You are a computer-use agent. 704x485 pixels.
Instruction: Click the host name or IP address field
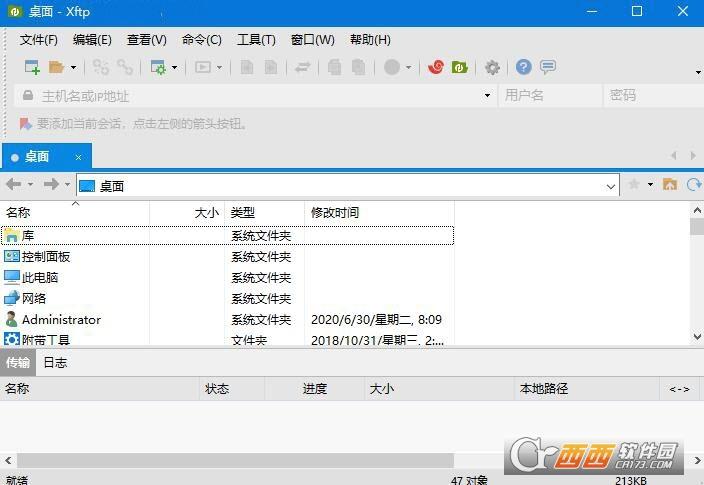pyautogui.click(x=256, y=96)
